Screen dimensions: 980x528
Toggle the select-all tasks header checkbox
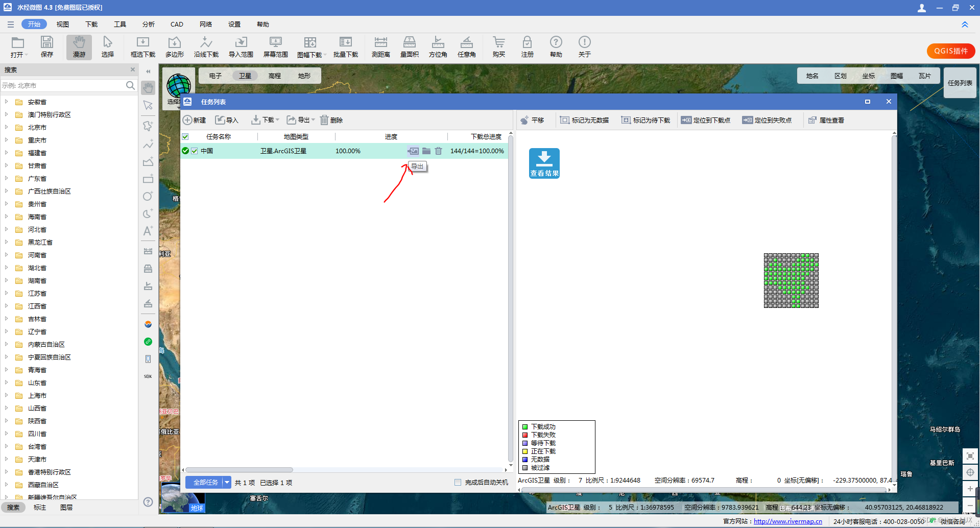coord(185,136)
